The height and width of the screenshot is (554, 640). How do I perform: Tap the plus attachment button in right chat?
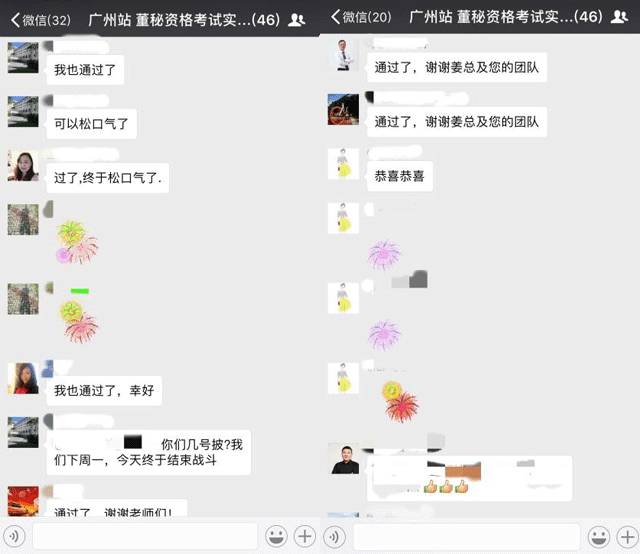coord(627,536)
